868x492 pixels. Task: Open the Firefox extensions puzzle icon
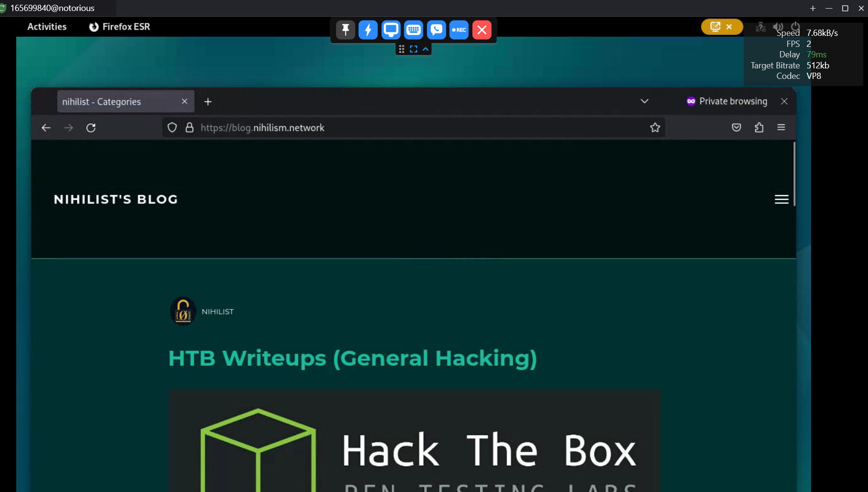[759, 127]
